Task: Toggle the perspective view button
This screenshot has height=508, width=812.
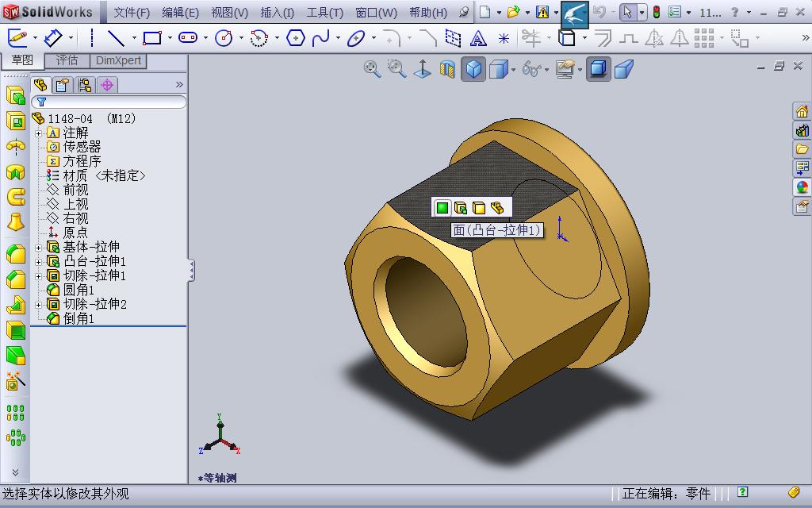Action: (624, 69)
